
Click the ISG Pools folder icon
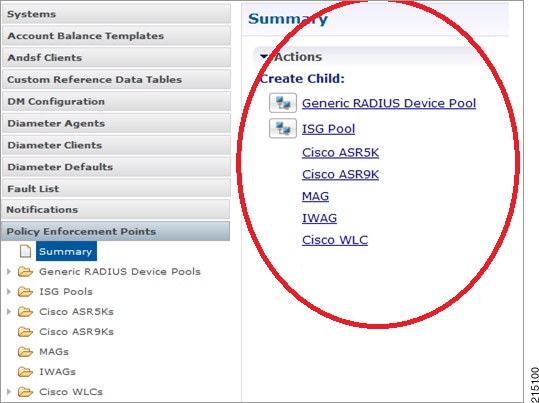pyautogui.click(x=25, y=292)
